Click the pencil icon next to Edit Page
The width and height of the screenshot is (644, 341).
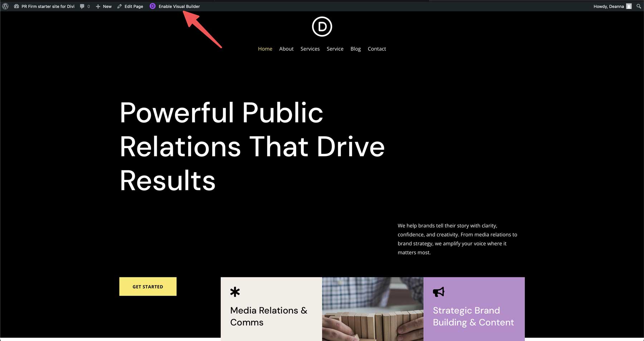click(x=119, y=6)
